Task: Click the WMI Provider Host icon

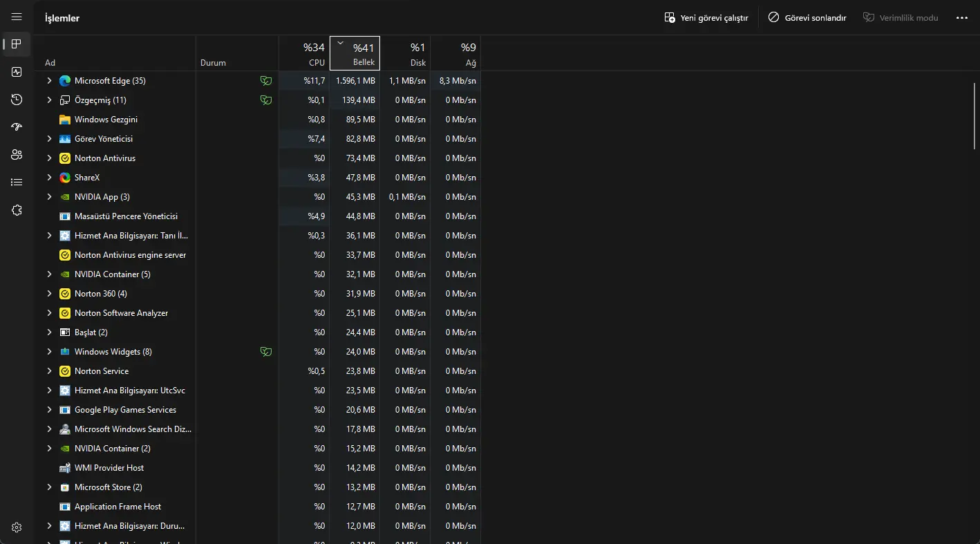Action: (65, 468)
